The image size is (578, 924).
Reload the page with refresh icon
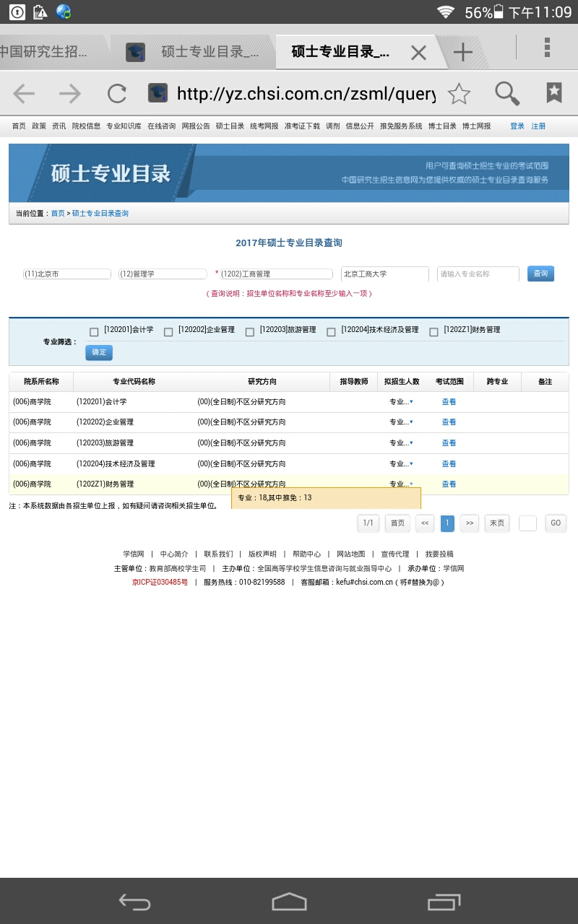117,93
